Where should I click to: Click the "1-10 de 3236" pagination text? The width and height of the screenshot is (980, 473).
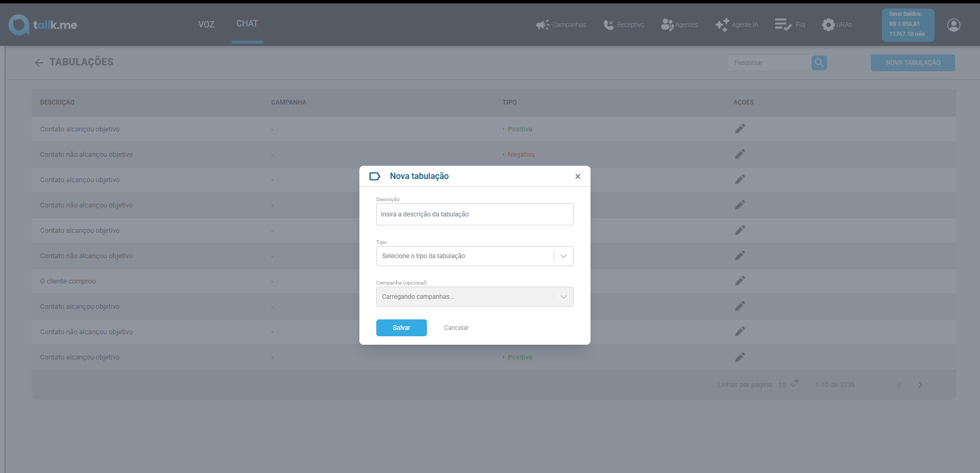[835, 385]
